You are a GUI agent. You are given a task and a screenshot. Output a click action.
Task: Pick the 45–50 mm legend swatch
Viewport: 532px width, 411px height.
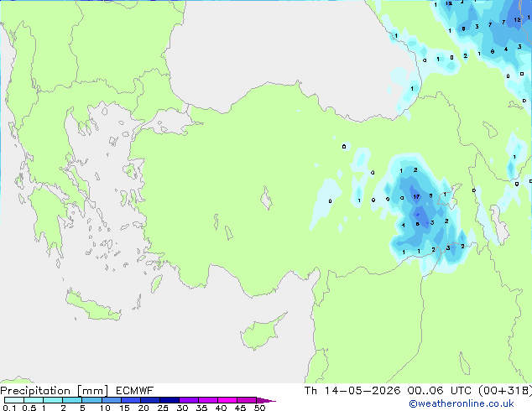tap(247, 400)
